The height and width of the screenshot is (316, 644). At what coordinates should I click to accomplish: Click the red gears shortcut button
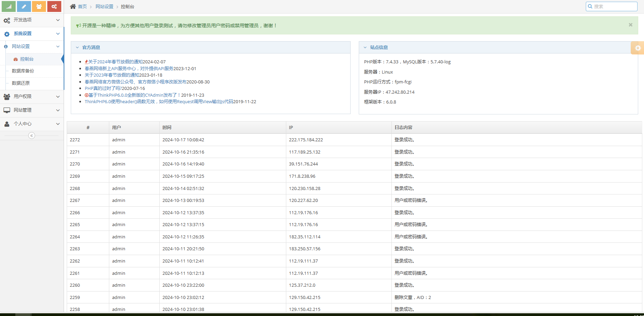click(54, 6)
